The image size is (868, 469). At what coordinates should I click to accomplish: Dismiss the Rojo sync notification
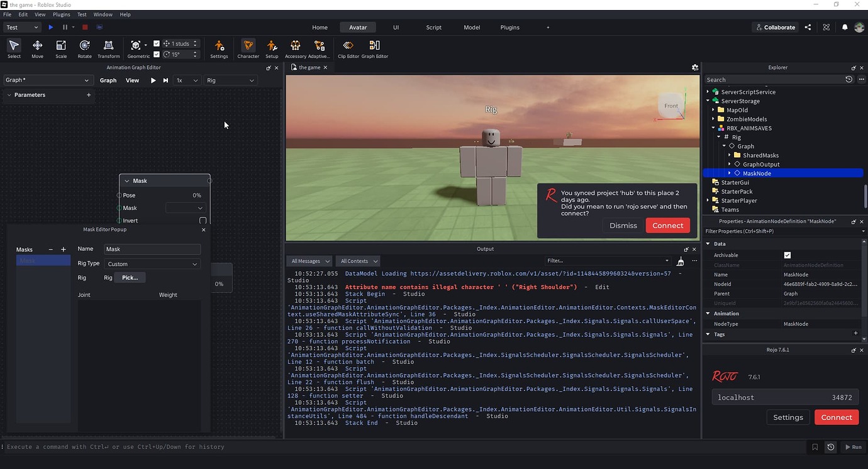(623, 226)
